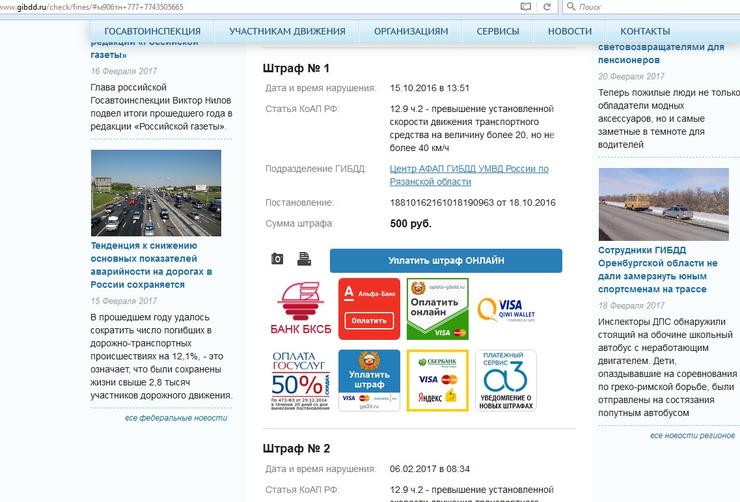Select violation date 06.02.2017 в 08:34
740x502 pixels.
(x=429, y=469)
